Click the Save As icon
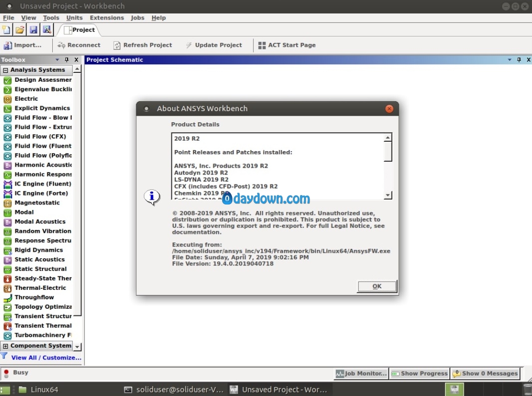 (46, 30)
